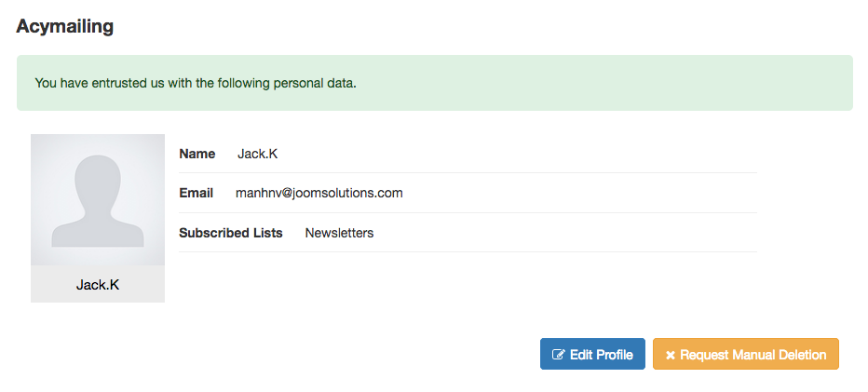Click the Jack.K value beside Name
868x392 pixels.
[258, 154]
